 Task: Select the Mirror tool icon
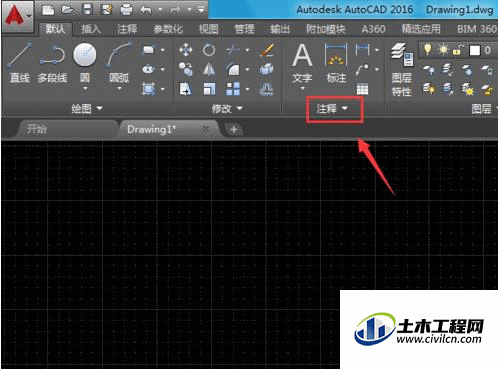pos(209,69)
